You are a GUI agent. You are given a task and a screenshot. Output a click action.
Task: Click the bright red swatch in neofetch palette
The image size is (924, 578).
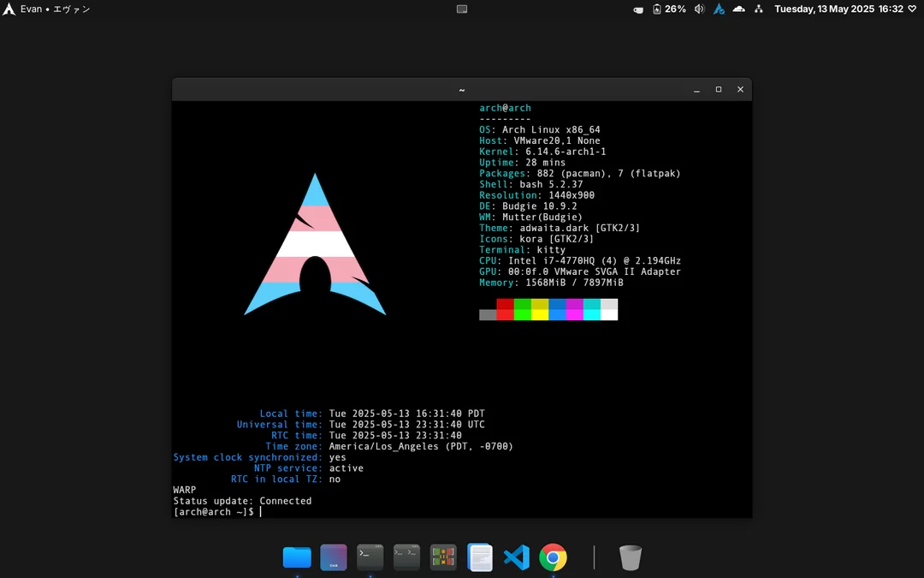(505, 314)
